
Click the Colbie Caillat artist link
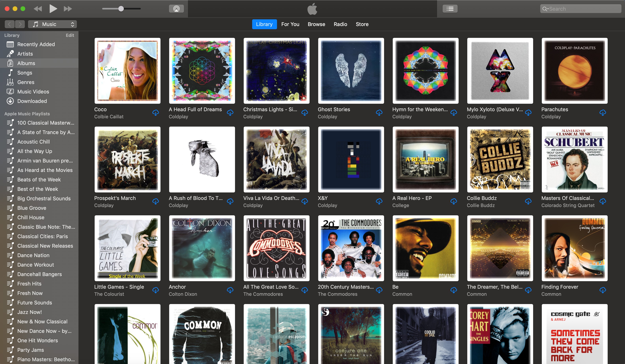pos(109,117)
